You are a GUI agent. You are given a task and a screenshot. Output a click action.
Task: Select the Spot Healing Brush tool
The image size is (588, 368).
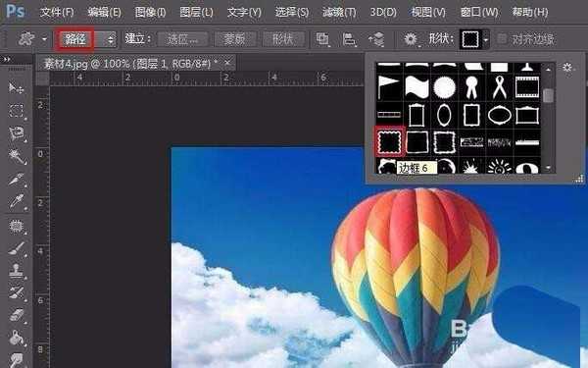tap(16, 226)
